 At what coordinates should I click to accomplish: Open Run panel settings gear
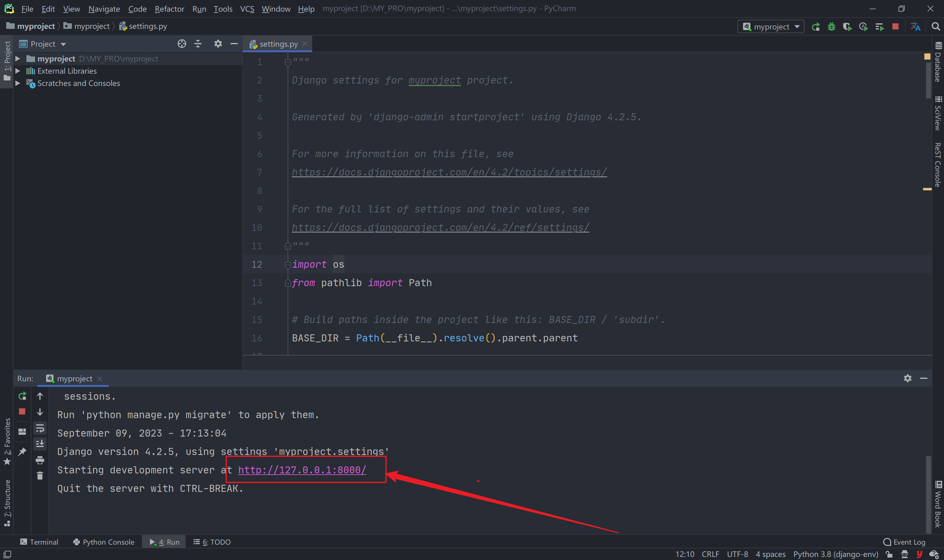pyautogui.click(x=907, y=378)
